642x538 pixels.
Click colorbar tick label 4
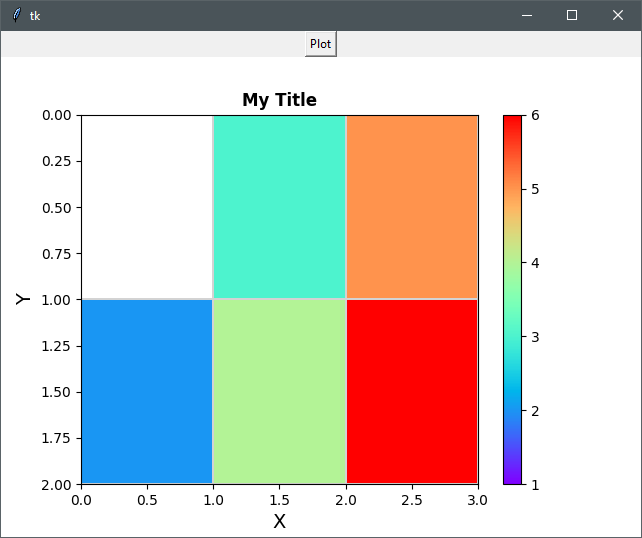pos(535,263)
